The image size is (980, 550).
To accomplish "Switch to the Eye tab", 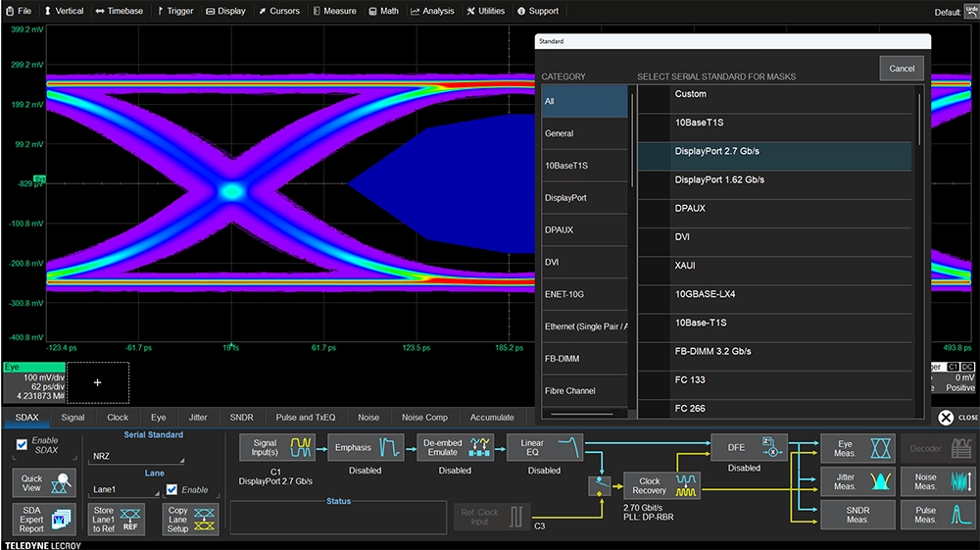I will pos(158,417).
